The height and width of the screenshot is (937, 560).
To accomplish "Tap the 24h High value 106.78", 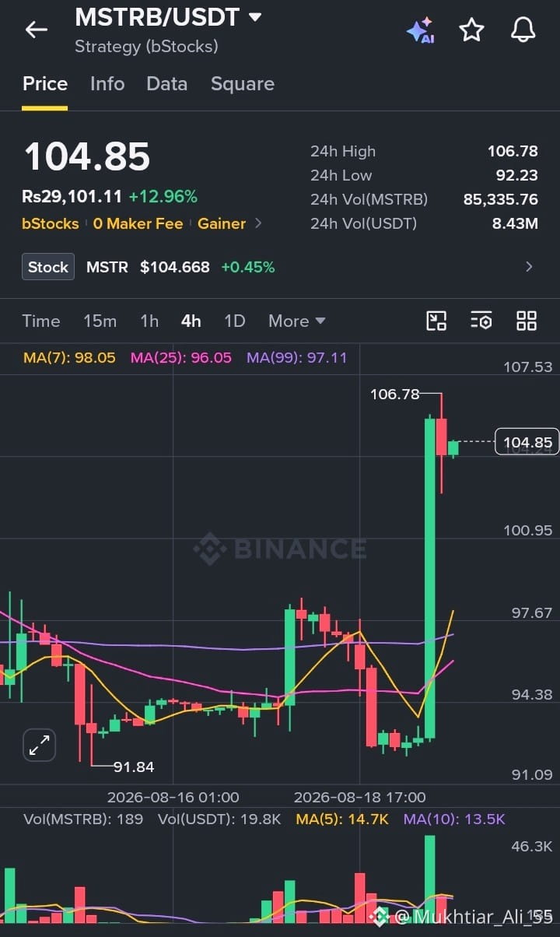I will [x=513, y=151].
